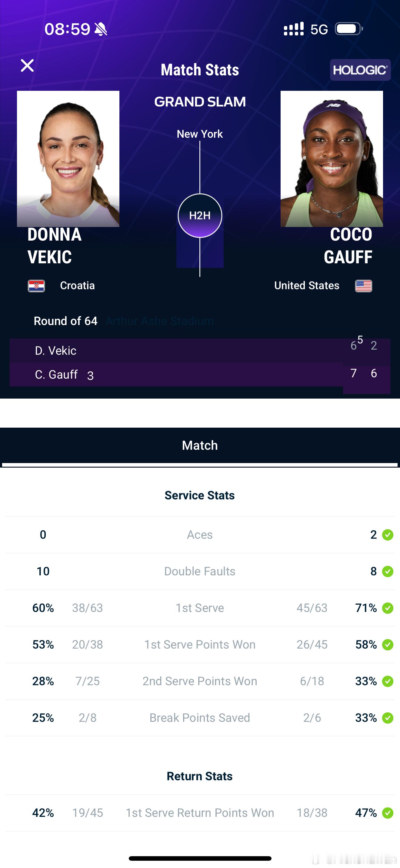This screenshot has height=868, width=400.
Task: Open Donna Vekic's player photo
Action: tap(68, 159)
